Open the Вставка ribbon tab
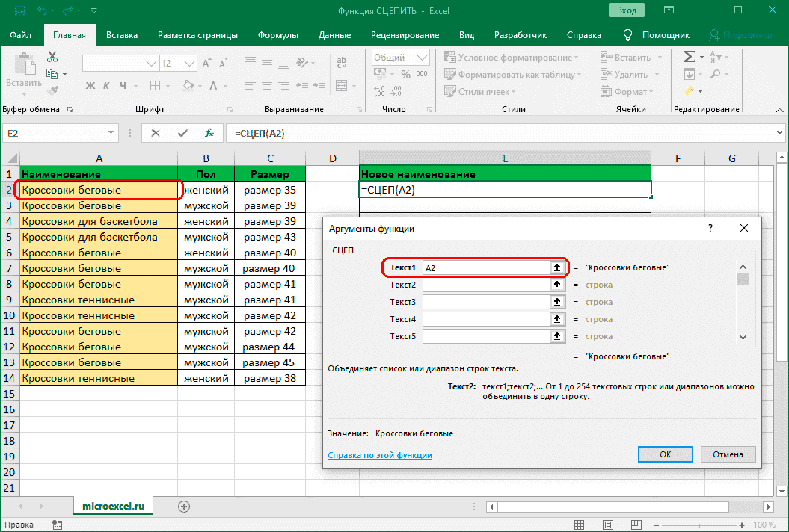 pyautogui.click(x=122, y=35)
